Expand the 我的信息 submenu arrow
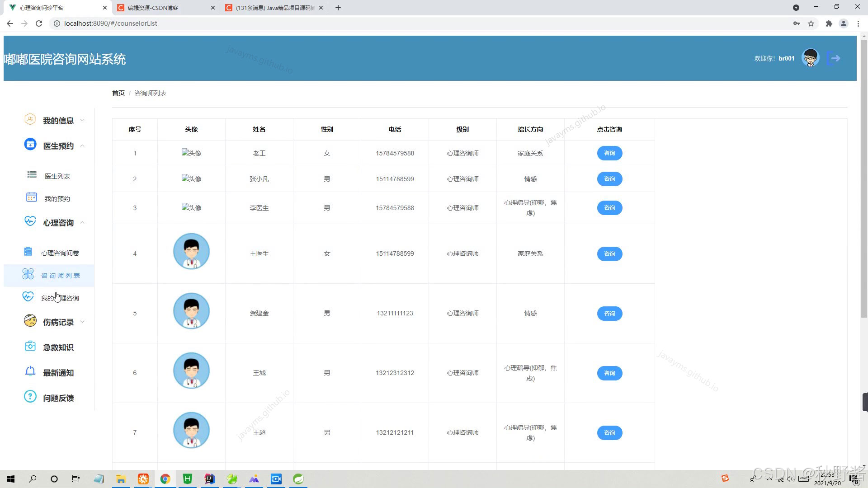This screenshot has width=868, height=488. tap(82, 121)
